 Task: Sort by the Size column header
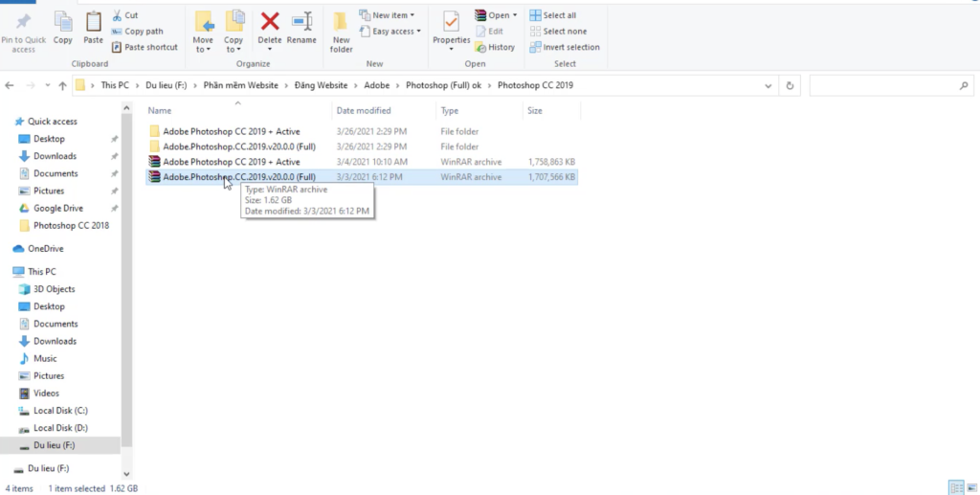pos(551,111)
